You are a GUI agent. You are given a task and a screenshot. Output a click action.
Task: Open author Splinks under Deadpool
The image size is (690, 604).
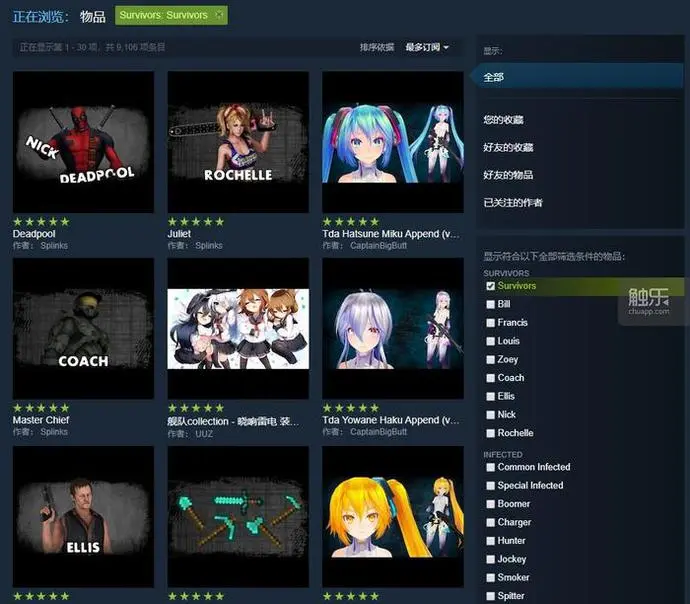point(54,245)
